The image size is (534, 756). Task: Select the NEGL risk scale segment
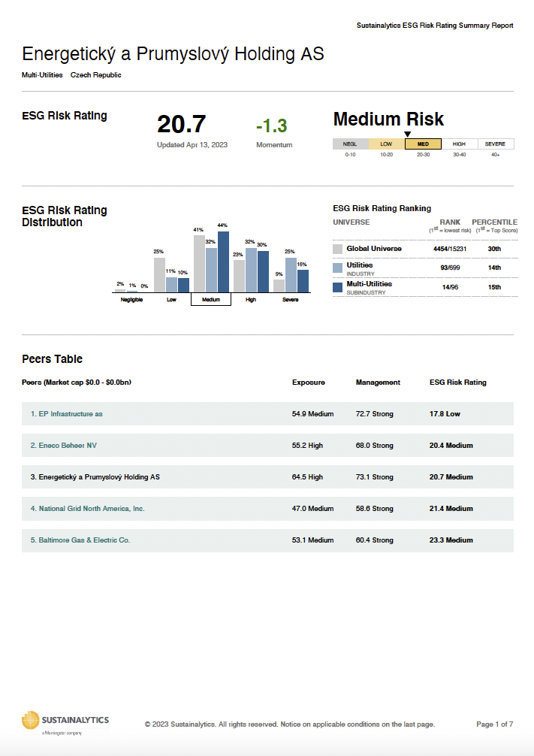click(350, 144)
